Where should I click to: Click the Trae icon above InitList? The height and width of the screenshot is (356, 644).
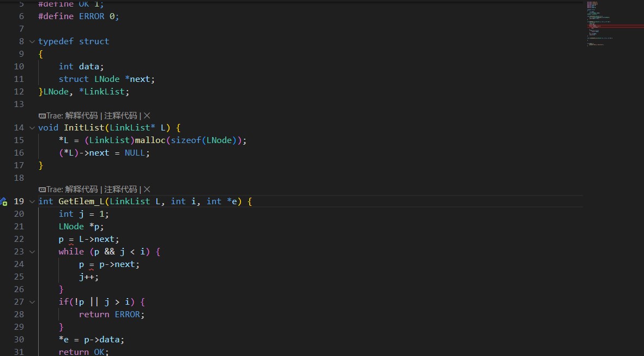point(42,116)
